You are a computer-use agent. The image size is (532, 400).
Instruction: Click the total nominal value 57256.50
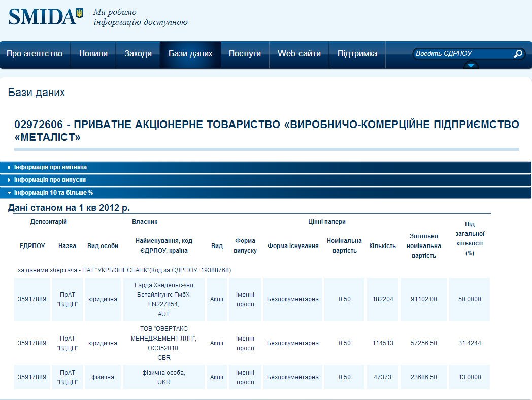pyautogui.click(x=424, y=343)
